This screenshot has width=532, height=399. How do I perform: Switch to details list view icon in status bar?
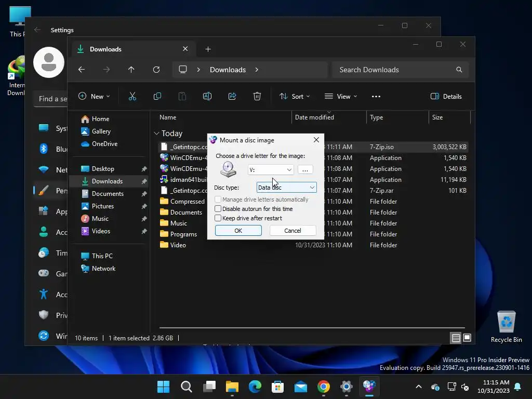(x=456, y=338)
